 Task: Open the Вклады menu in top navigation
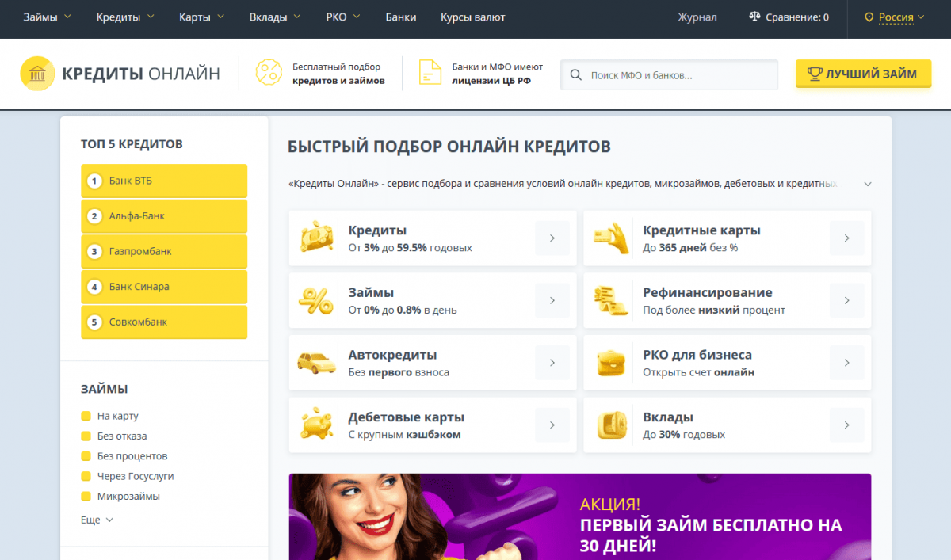275,17
